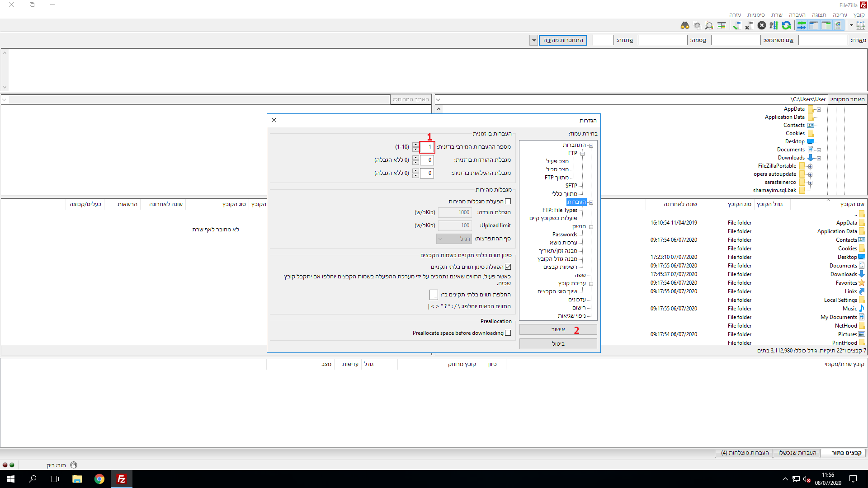Click the ביטול button in settings dialog
868x488 pixels.
(x=558, y=344)
